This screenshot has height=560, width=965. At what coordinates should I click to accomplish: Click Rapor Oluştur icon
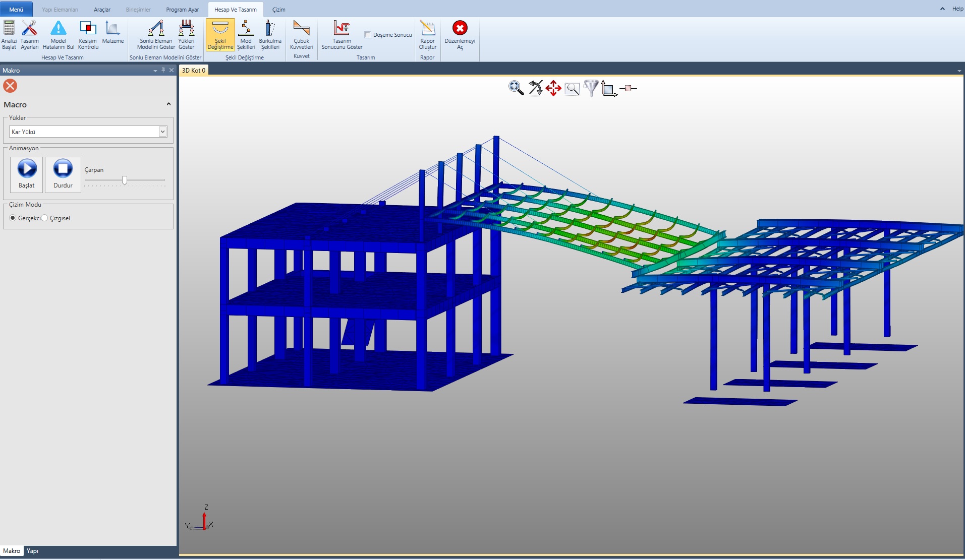[x=427, y=29]
